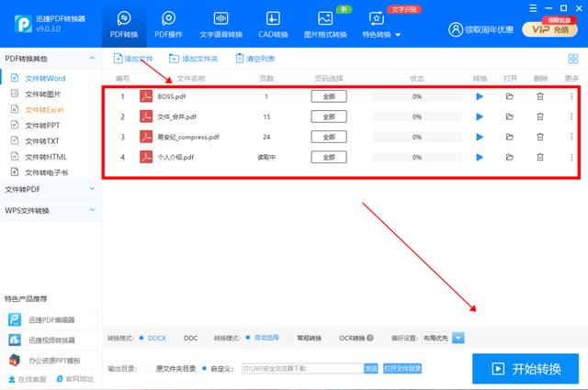Select 原文件夹目录 output option

171,369
